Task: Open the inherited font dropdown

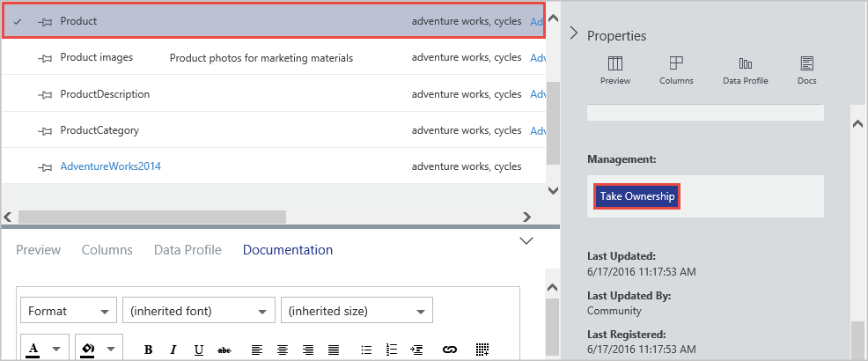Action: [x=199, y=311]
